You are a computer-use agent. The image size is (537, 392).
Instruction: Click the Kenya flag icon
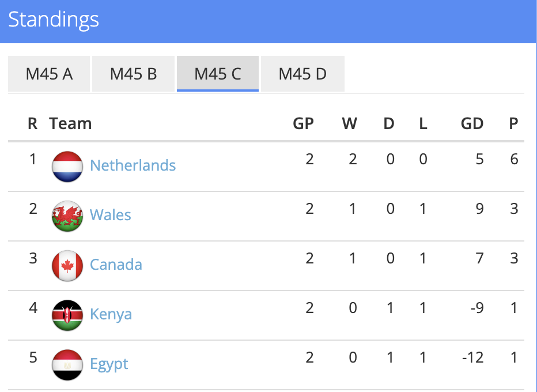pyautogui.click(x=67, y=315)
